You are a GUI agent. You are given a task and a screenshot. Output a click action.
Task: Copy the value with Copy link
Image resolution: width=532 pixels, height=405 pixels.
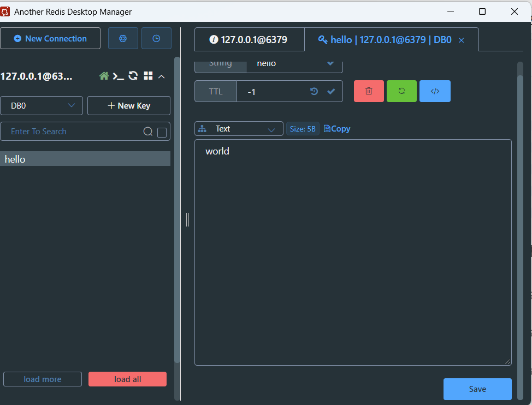337,129
